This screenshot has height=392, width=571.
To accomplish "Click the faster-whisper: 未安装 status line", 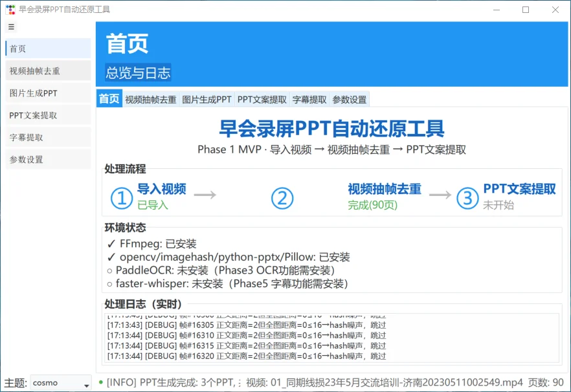I will pos(228,283).
